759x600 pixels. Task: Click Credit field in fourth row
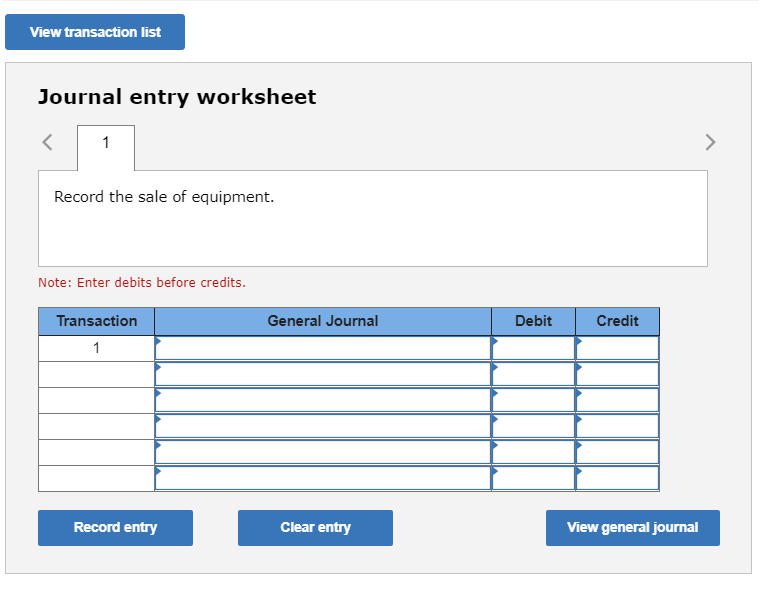coord(618,426)
